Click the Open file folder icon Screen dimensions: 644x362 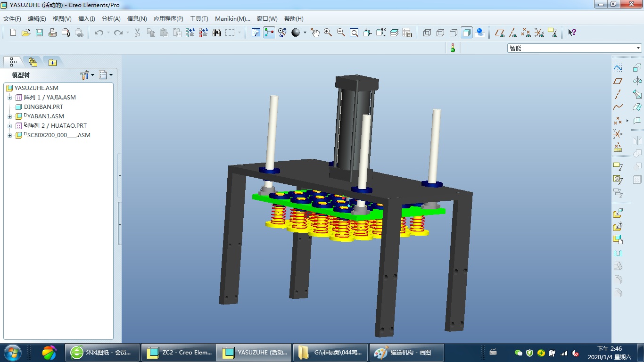coord(26,33)
